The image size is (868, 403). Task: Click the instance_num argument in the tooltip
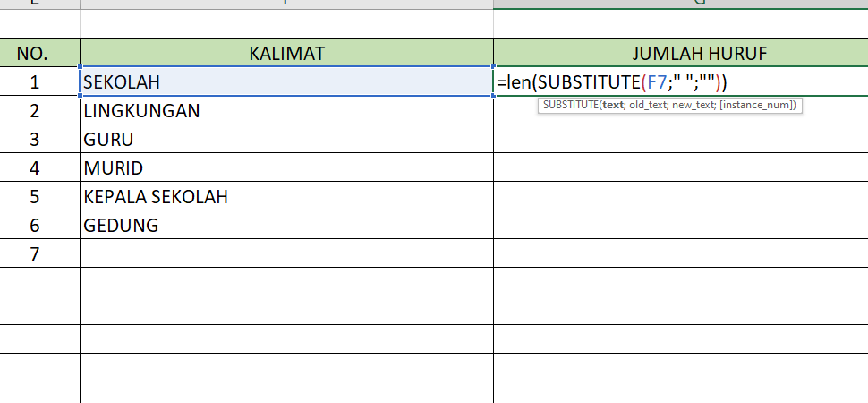coord(757,106)
